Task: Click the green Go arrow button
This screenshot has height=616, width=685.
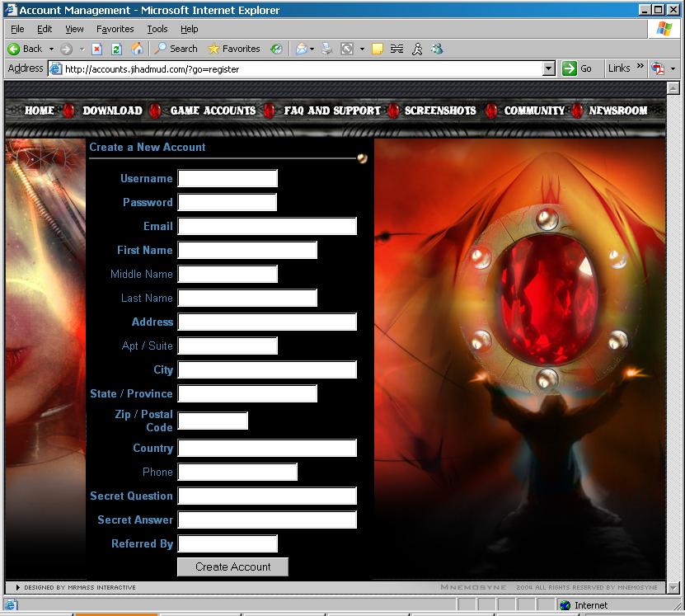Action: (570, 68)
